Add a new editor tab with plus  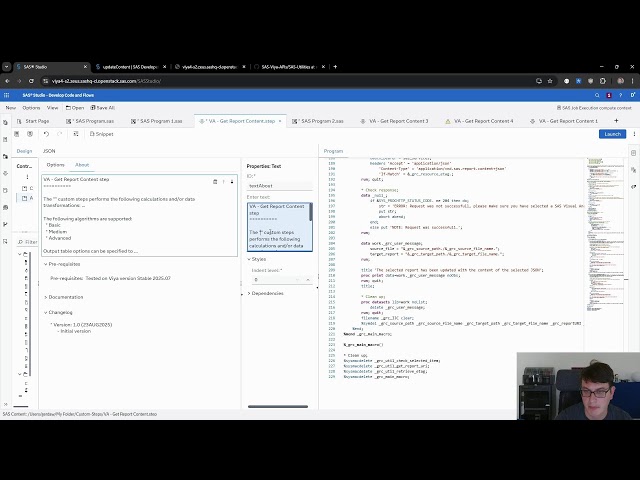coord(616,121)
